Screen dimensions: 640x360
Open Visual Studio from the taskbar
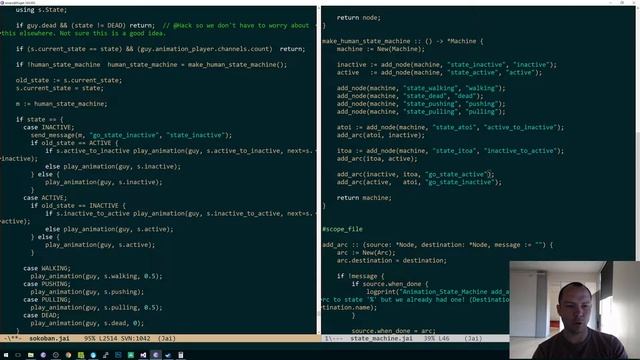[x=143, y=355]
